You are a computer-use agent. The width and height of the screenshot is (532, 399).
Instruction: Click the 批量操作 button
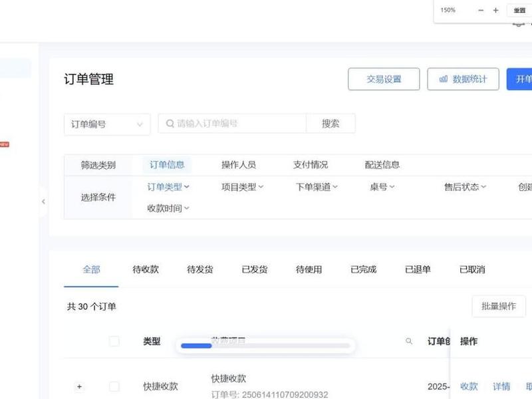[x=499, y=307]
